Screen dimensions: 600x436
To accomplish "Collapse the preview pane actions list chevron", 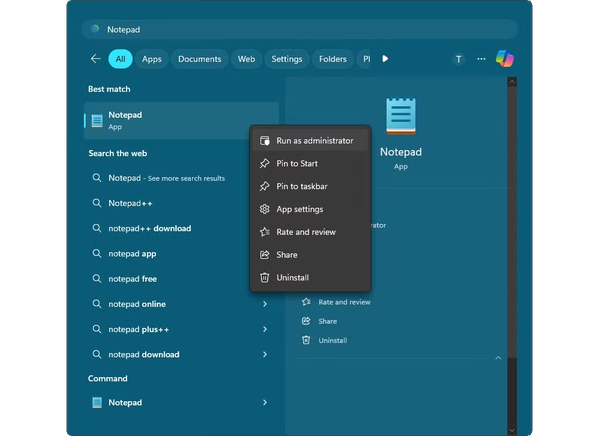I will click(498, 358).
